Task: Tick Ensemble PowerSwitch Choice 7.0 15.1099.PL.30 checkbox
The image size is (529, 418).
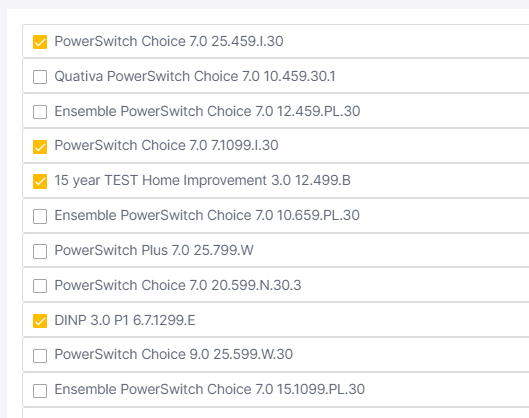Action: tap(40, 391)
